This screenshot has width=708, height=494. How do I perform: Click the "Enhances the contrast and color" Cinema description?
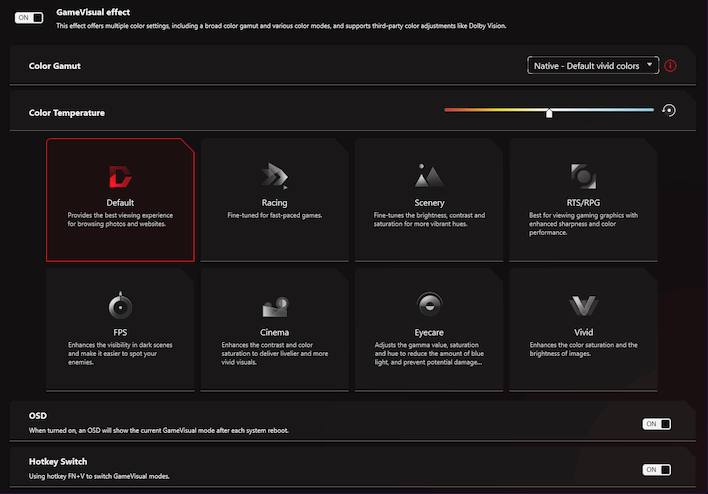pos(275,354)
